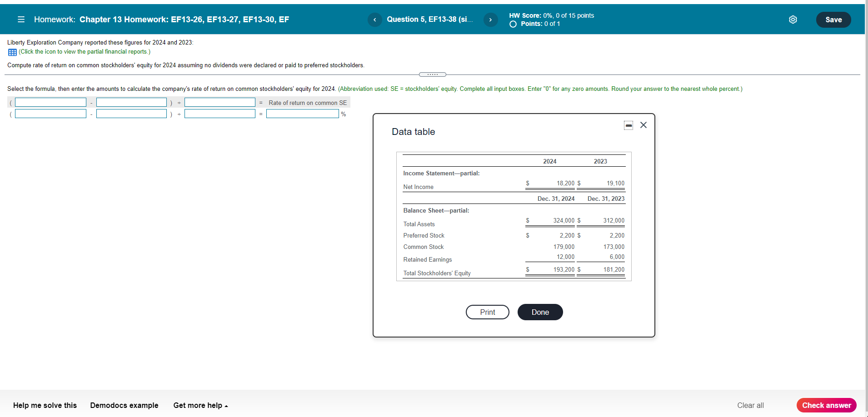Click the Homework chapter title text
The height and width of the screenshot is (417, 868).
[x=184, y=20]
